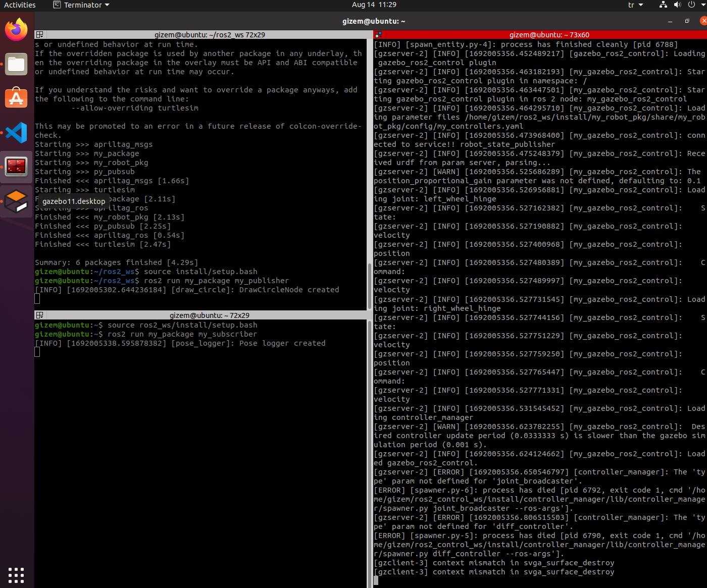Click the 'Loading joint: left_wheel_hinge' text
Screen dimensions: 707x588
(539, 194)
